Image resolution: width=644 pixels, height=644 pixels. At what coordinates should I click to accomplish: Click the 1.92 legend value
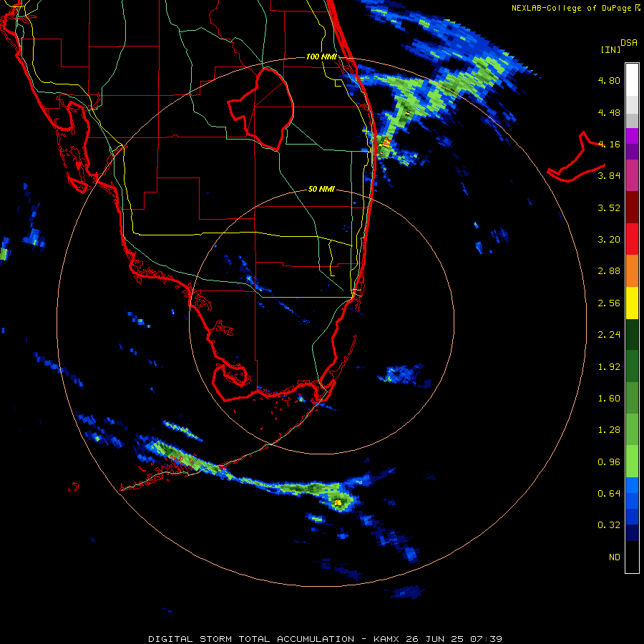(609, 367)
